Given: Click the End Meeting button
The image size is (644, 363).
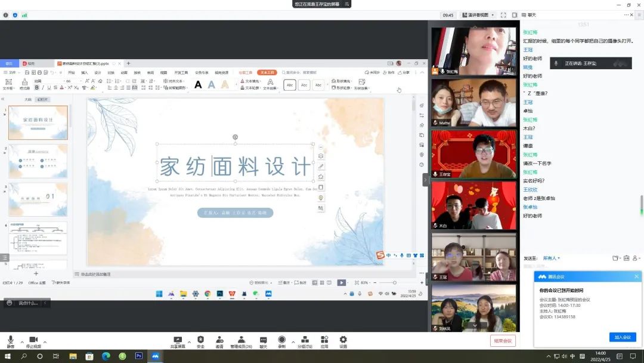Looking at the screenshot, I should click(503, 341).
